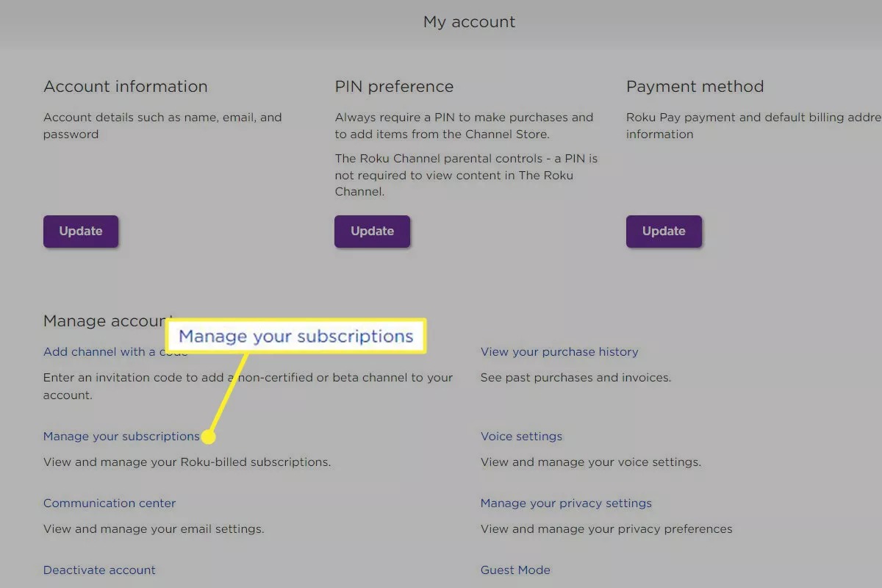Click the My account page title
Screen dimensions: 882x588
click(469, 22)
